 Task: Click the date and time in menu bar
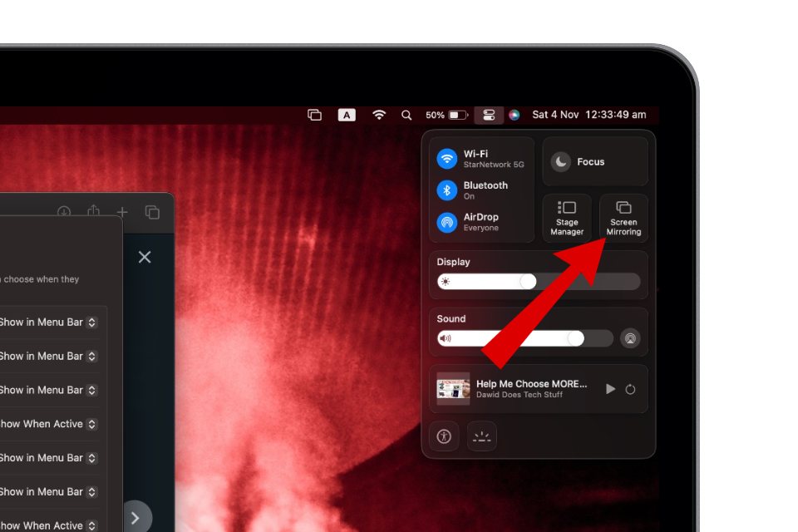click(x=589, y=115)
